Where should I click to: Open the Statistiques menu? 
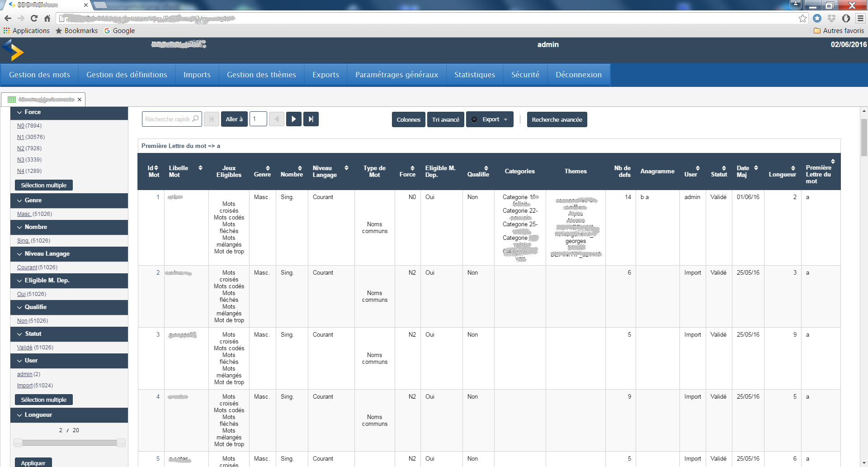tap(474, 75)
